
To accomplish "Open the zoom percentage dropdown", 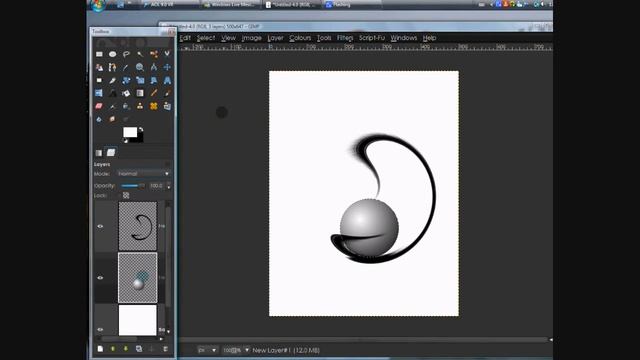I will tap(247, 350).
